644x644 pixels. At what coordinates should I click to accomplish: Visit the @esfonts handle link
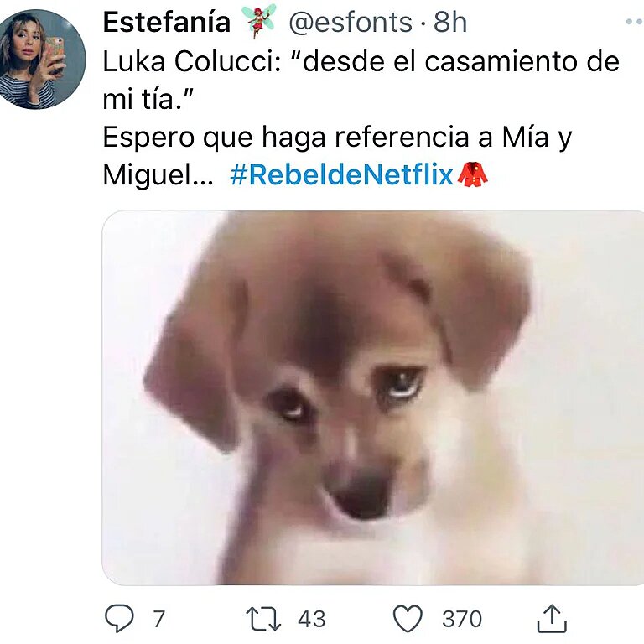[x=351, y=22]
